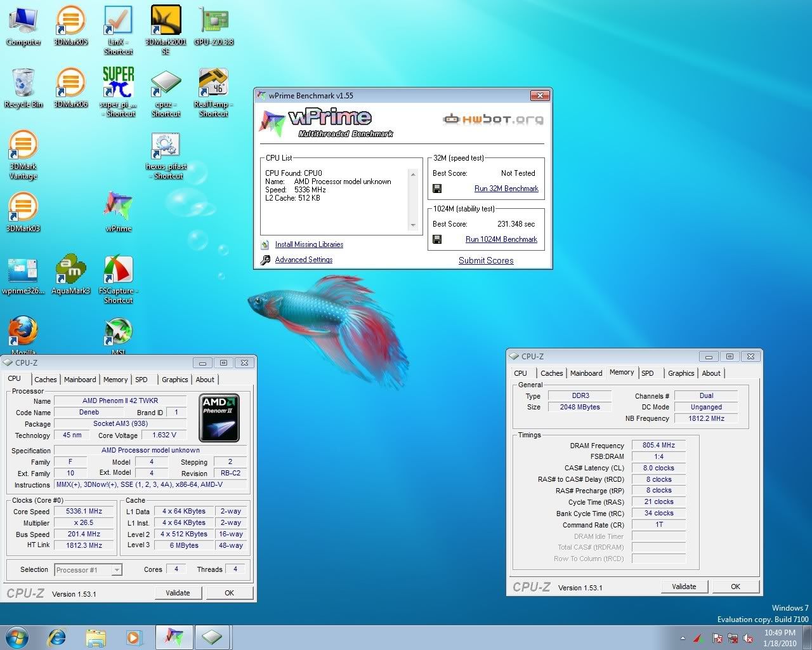The image size is (812, 650).
Task: Open the Caches tab in left CPU-Z window
Action: 46,380
